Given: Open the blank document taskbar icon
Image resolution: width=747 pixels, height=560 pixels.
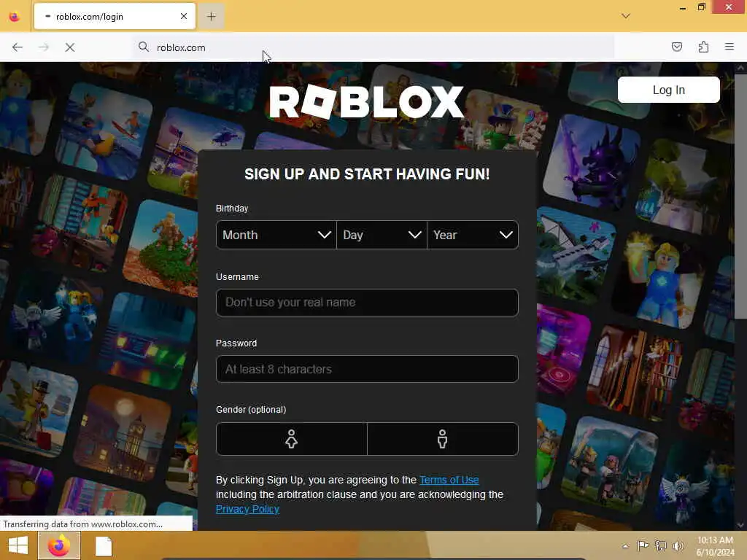Looking at the screenshot, I should coord(104,546).
